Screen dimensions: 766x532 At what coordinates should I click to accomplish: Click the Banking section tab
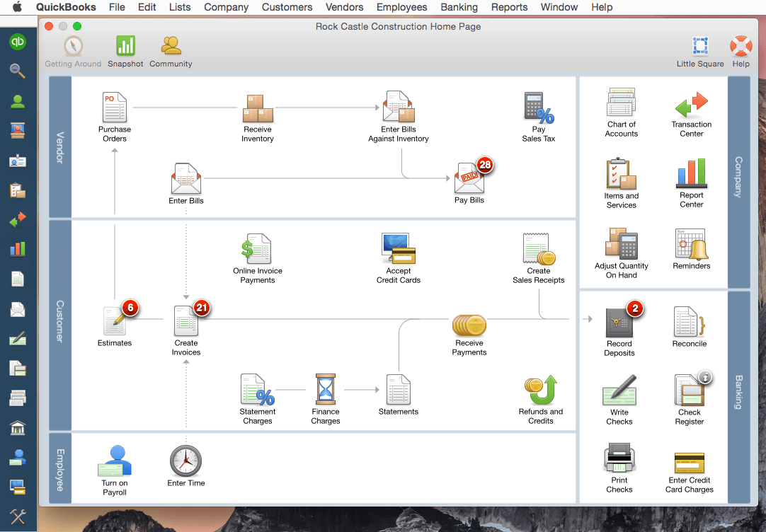(x=738, y=396)
